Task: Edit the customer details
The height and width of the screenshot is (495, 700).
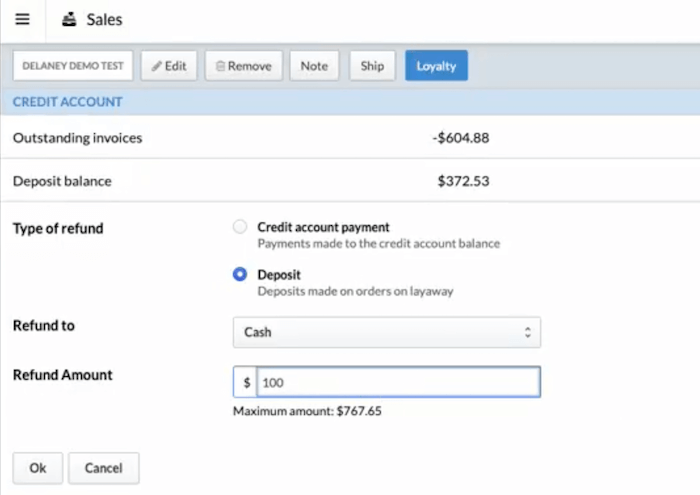Action: pos(169,66)
